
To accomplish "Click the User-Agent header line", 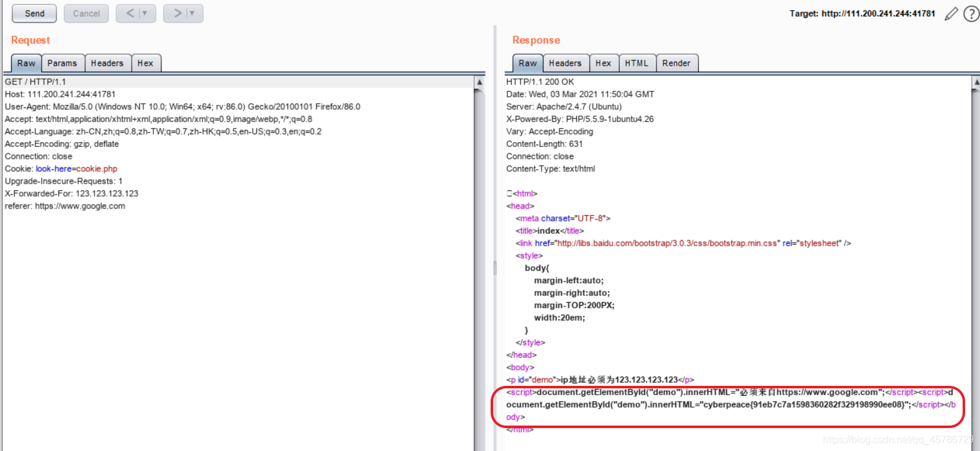I will [x=183, y=107].
